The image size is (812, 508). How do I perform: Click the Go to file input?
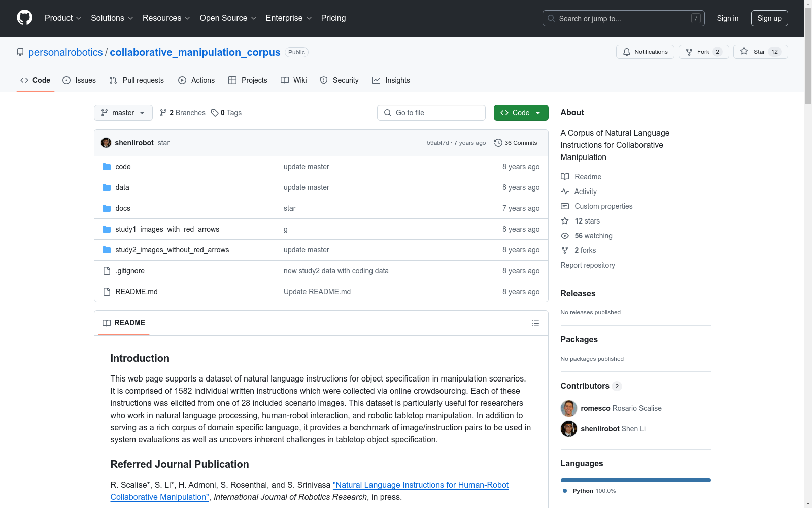(x=431, y=113)
